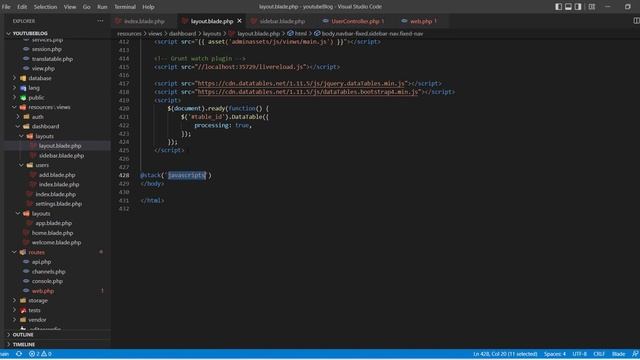
Task: Open the View menu
Action: point(70,7)
